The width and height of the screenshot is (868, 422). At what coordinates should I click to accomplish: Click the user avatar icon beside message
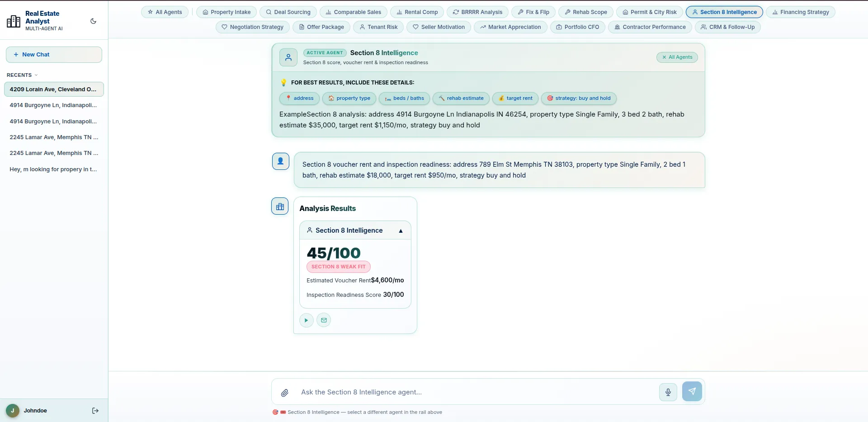click(x=280, y=161)
